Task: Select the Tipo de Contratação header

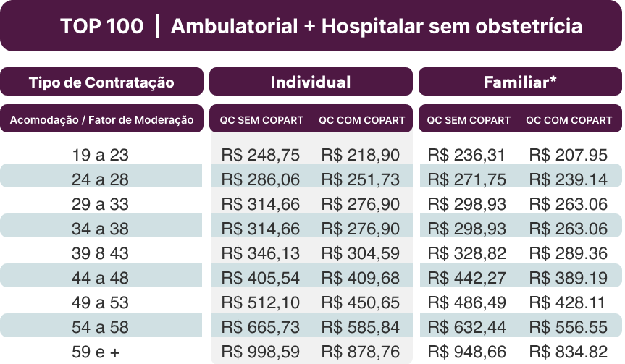Action: click(x=101, y=82)
